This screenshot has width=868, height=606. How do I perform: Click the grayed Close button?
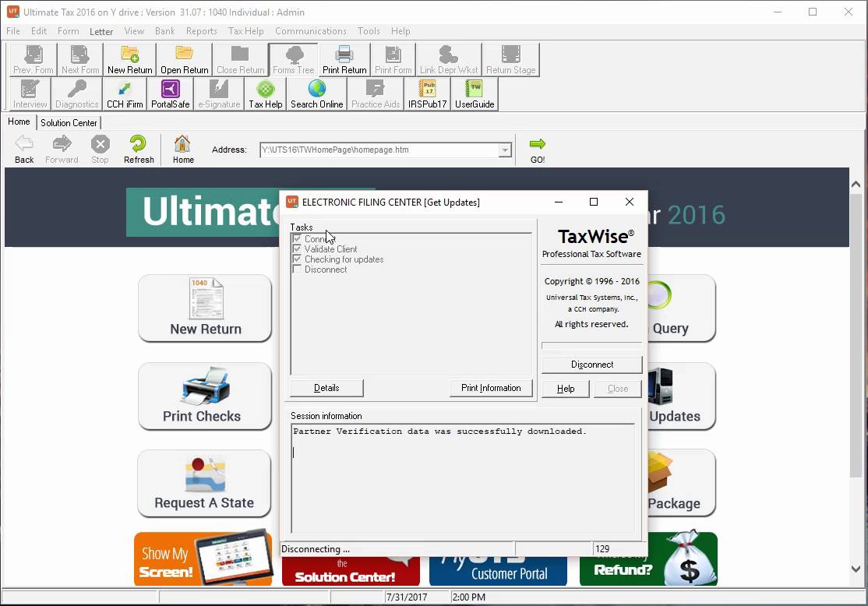coord(618,389)
